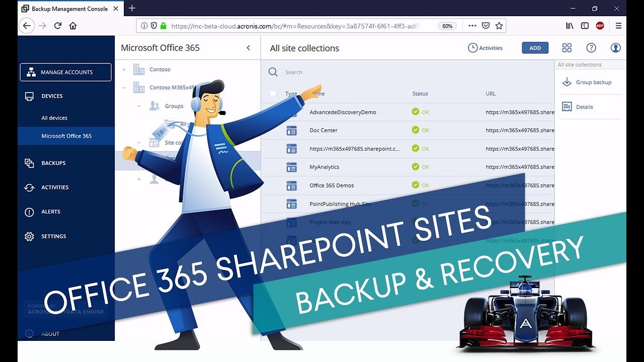Screen dimensions: 644x362
Task: Select the Doc Center row name
Action: coord(324,130)
